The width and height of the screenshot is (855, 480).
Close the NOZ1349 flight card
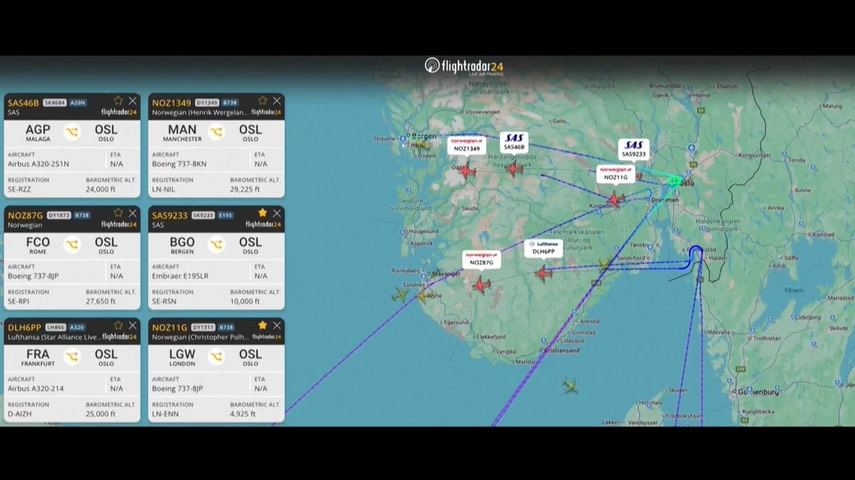(277, 101)
